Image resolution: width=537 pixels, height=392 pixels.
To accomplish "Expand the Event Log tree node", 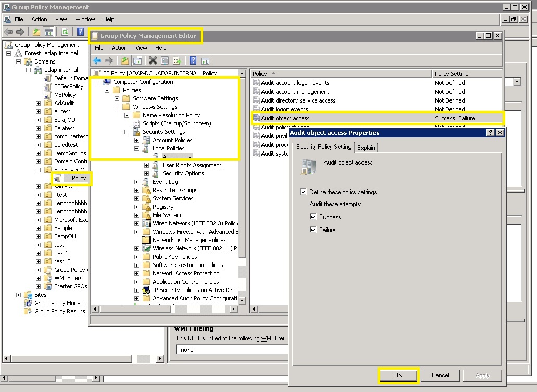I will click(x=136, y=182).
